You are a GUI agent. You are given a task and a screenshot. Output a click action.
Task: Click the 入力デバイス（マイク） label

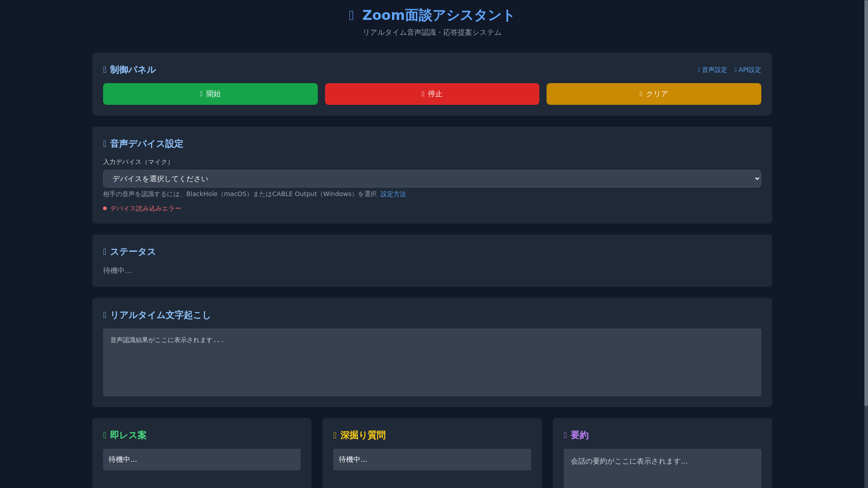click(137, 162)
